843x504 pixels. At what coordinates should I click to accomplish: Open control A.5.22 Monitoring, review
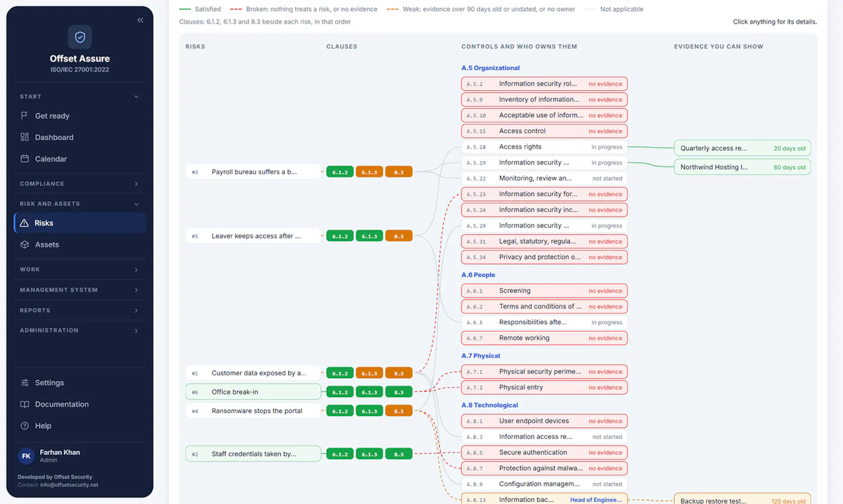click(544, 179)
